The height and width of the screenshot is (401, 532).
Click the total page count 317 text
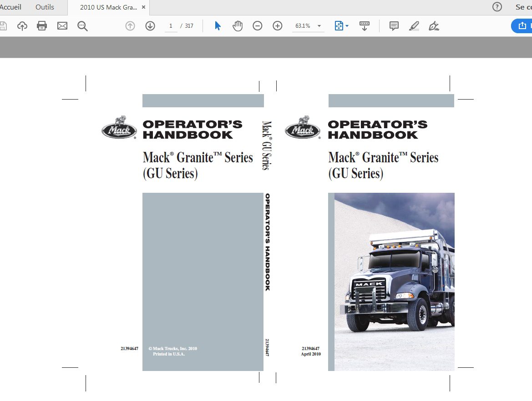189,26
